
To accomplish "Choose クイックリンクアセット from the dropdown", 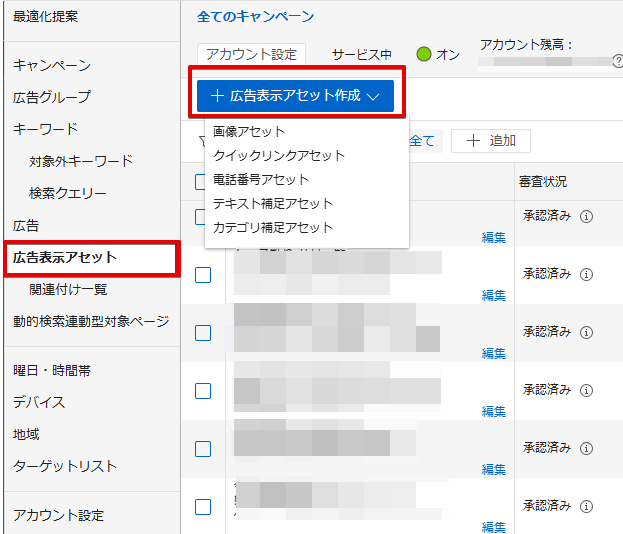I will coord(279,155).
